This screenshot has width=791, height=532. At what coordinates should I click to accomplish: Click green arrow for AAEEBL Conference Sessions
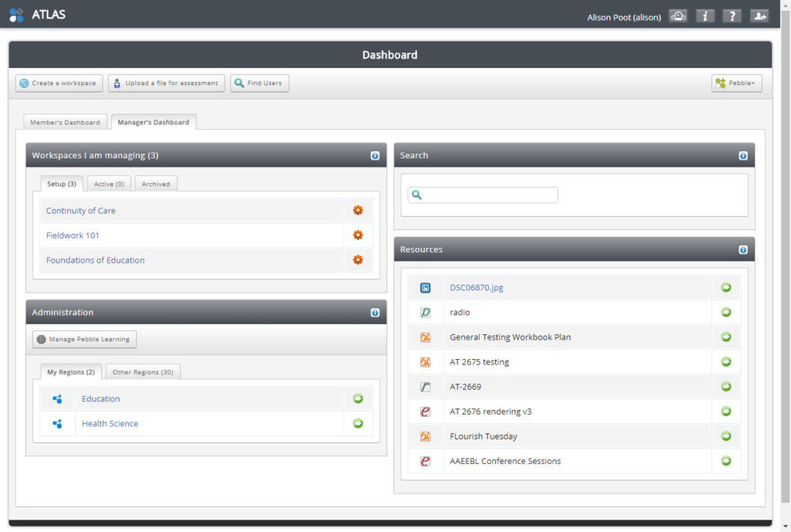tap(726, 461)
